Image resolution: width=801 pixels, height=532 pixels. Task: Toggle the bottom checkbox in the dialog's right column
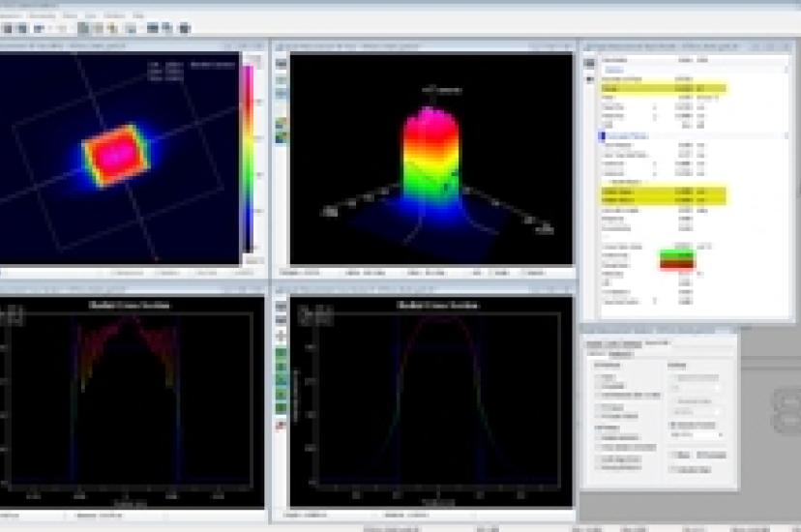673,469
